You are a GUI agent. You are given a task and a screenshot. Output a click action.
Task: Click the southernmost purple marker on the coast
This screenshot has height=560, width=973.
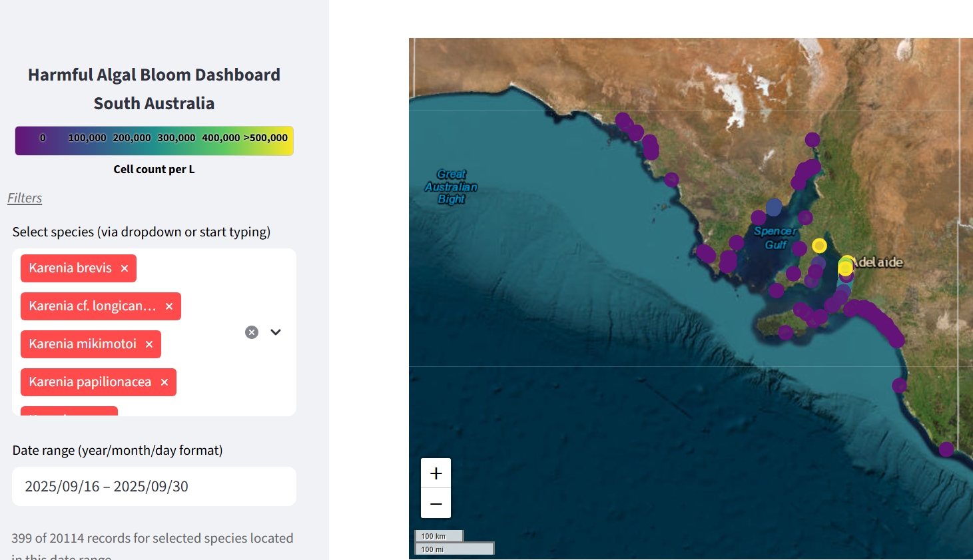946,449
